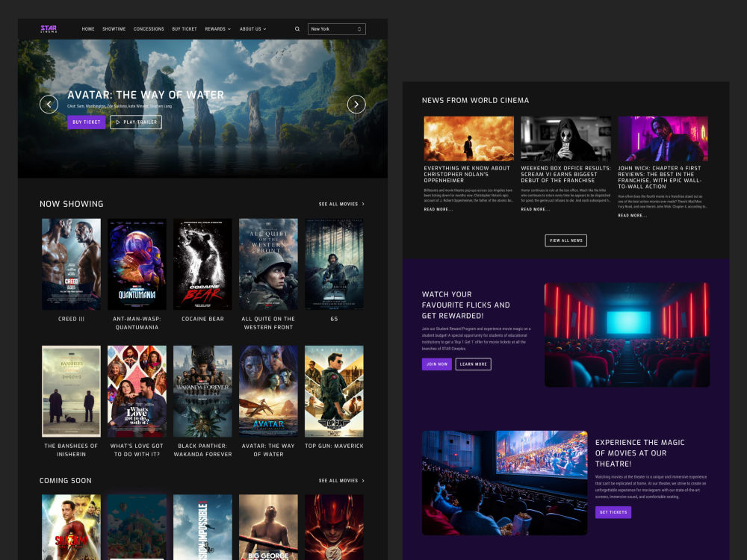Screen dimensions: 747x560
Task: Go to Showtime page
Action: [114, 29]
